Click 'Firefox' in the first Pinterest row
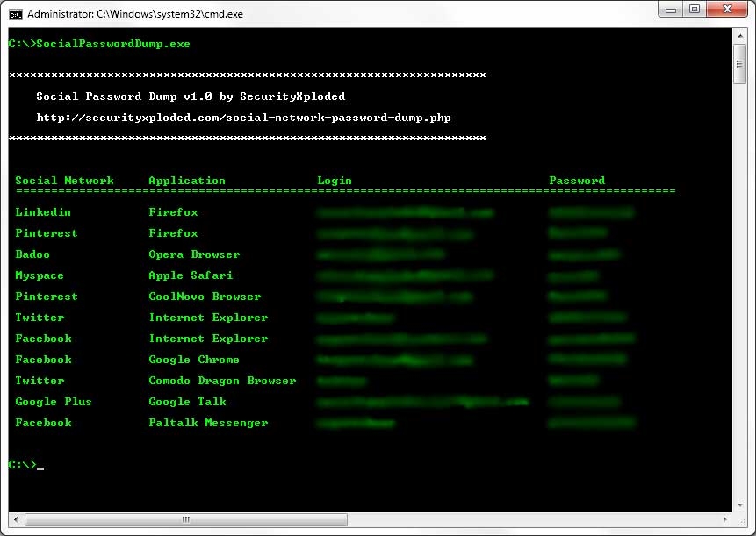This screenshot has height=536, width=756. (x=173, y=233)
